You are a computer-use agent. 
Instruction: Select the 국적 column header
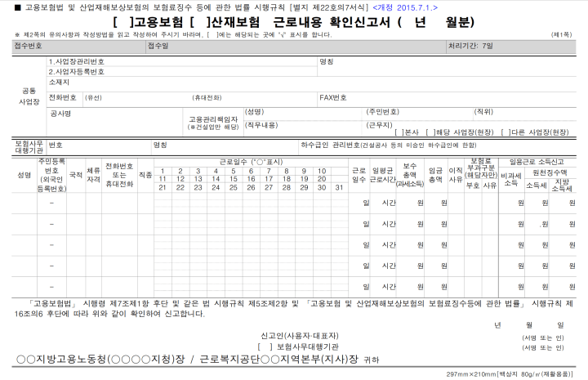click(76, 175)
